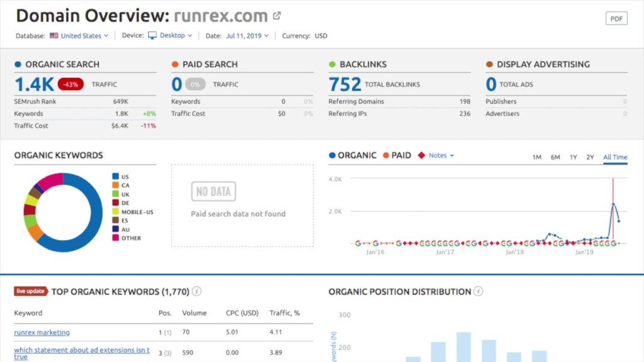Click the US legend color swatch
This screenshot has width=644, height=362.
click(x=116, y=177)
